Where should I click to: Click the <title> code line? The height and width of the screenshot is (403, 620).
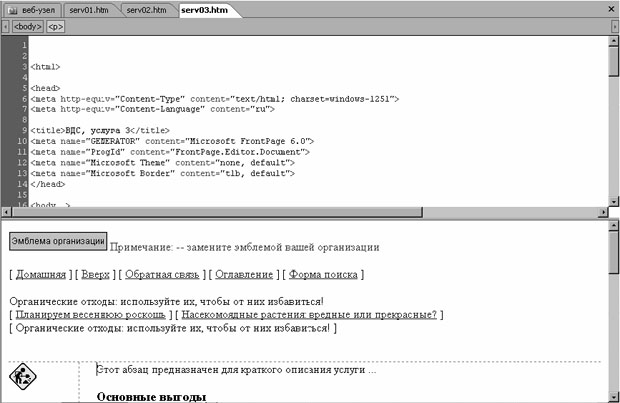100,131
